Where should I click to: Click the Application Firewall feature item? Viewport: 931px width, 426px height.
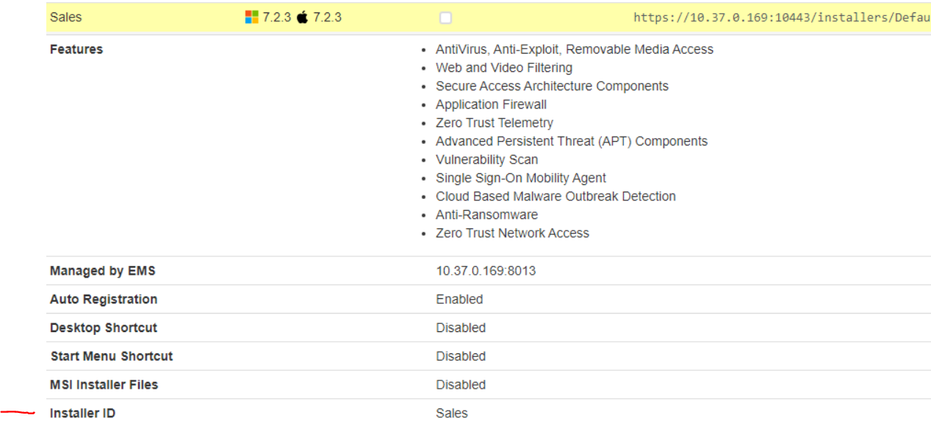click(491, 104)
